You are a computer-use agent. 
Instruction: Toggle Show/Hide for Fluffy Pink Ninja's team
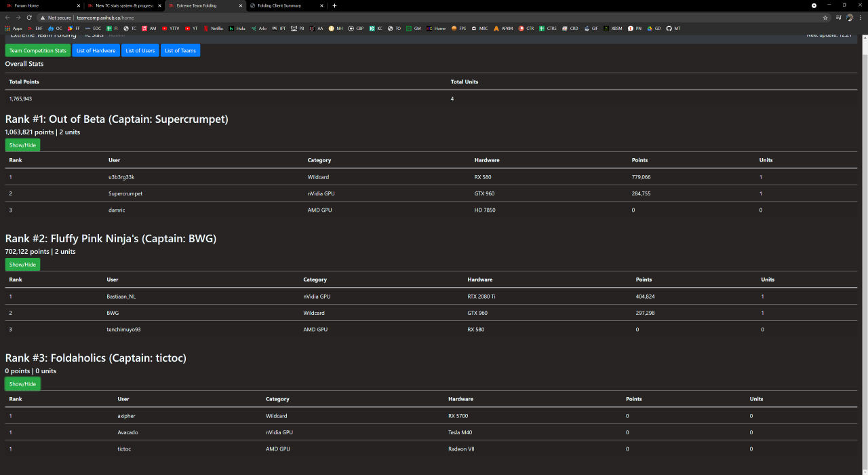[22, 265]
